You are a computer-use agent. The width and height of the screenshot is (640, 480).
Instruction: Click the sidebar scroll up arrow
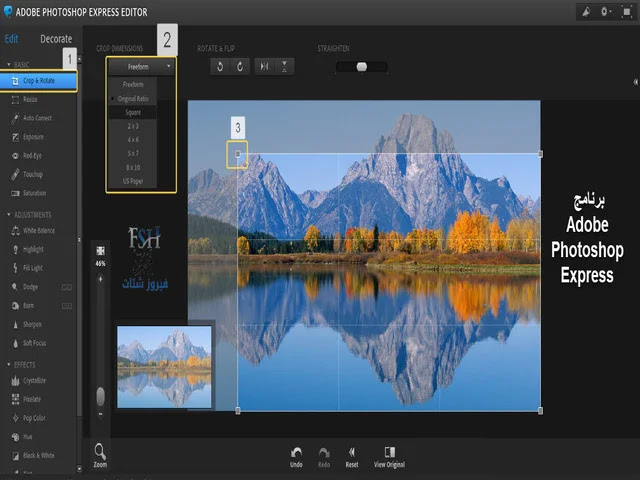pyautogui.click(x=79, y=60)
